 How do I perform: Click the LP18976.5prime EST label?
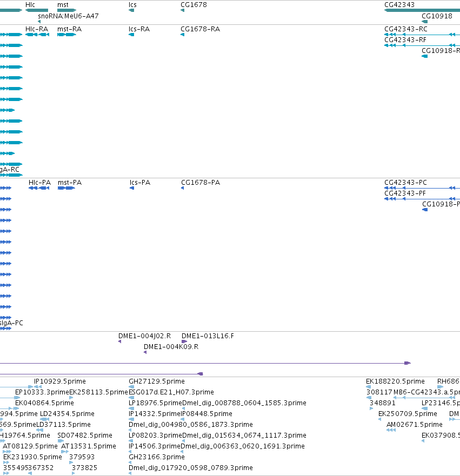(156, 403)
